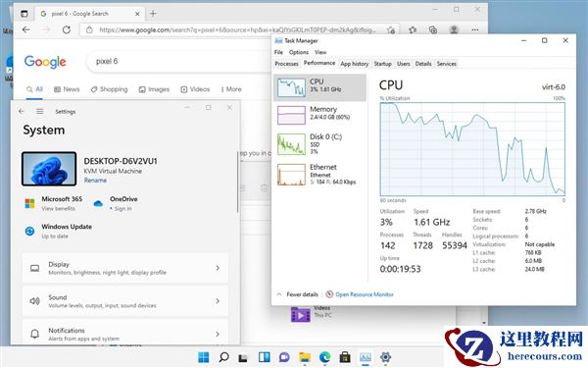The width and height of the screenshot is (588, 368).
Task: Select Memory in the performance sidebar
Action: [x=319, y=115]
